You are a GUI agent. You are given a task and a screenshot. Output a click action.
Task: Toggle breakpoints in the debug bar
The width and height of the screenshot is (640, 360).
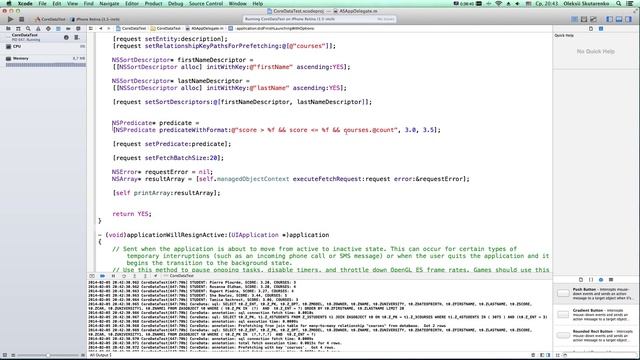point(102,276)
